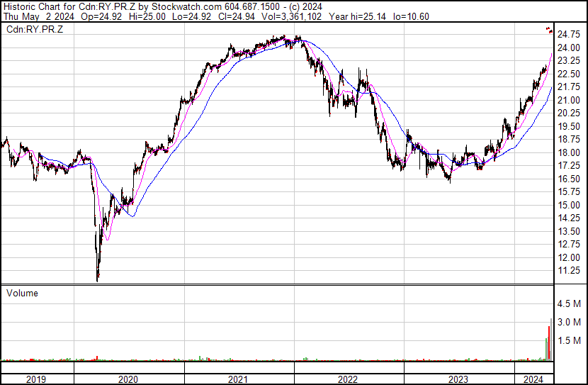This screenshot has height=385, width=588.
Task: Click the 24.00 price axis label
Action: pyautogui.click(x=569, y=48)
